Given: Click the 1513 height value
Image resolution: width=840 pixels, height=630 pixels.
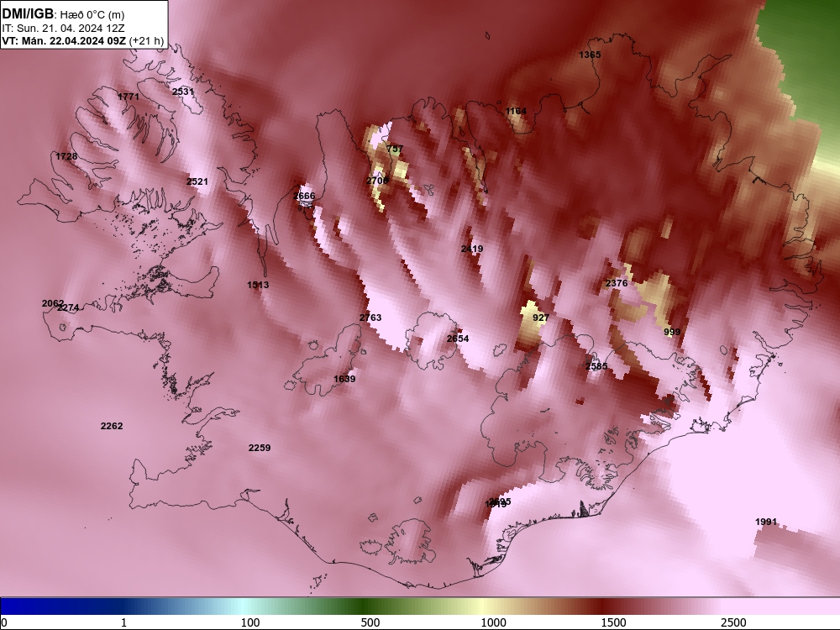Looking at the screenshot, I should 258,285.
